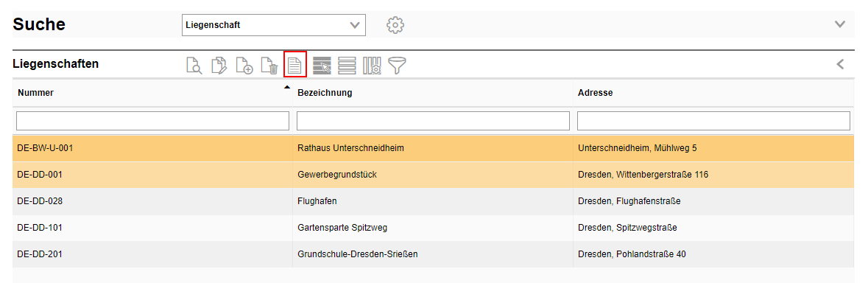
Task: Focus the Adresse filter input field
Action: pos(713,121)
